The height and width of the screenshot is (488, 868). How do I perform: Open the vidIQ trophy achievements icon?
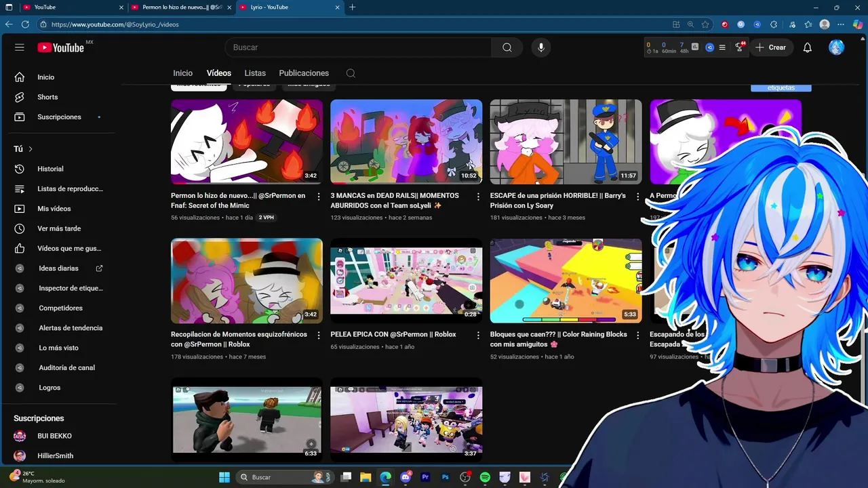tap(739, 47)
